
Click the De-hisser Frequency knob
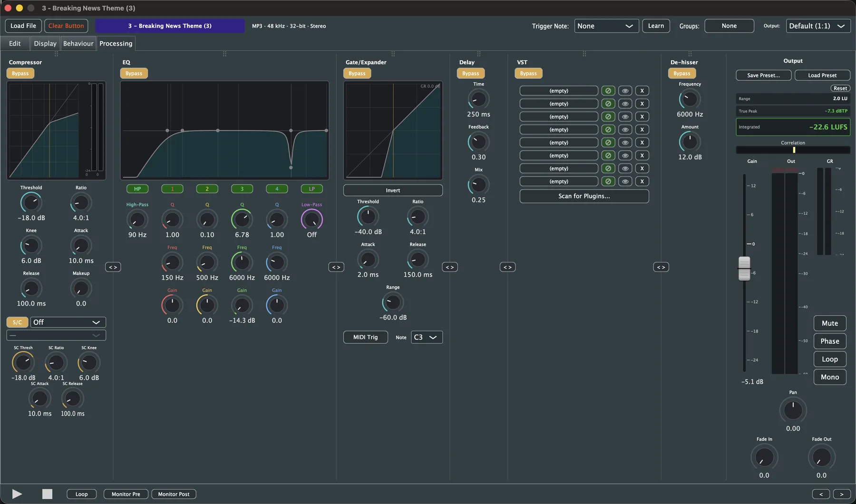[690, 99]
